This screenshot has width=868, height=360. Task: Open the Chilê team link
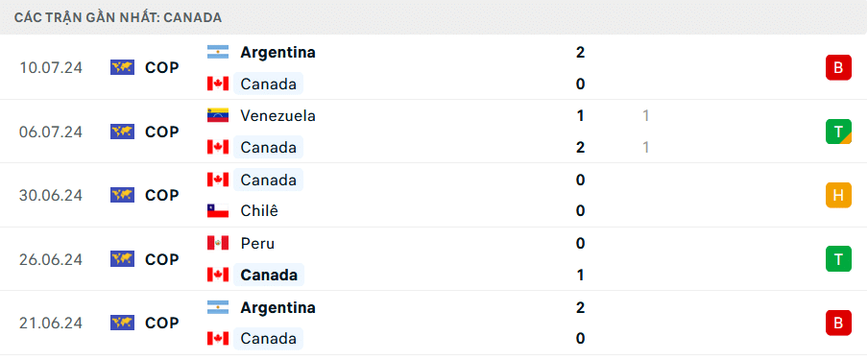click(x=259, y=210)
